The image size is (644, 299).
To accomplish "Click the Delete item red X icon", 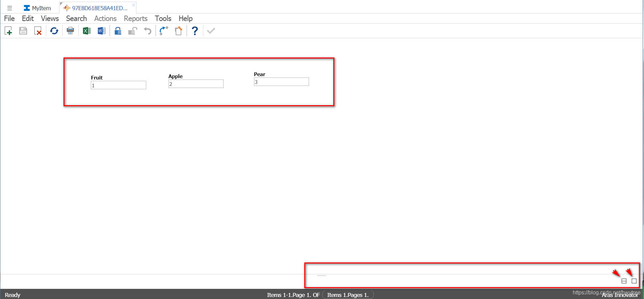I will coord(38,31).
